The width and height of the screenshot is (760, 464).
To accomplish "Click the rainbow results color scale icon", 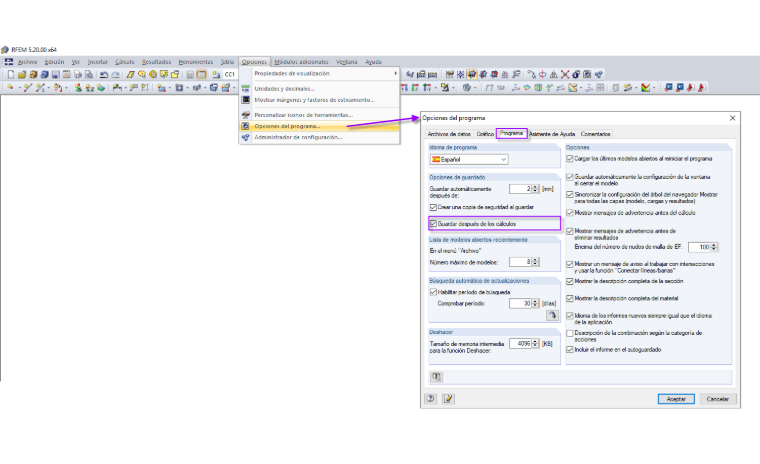I will [645, 87].
